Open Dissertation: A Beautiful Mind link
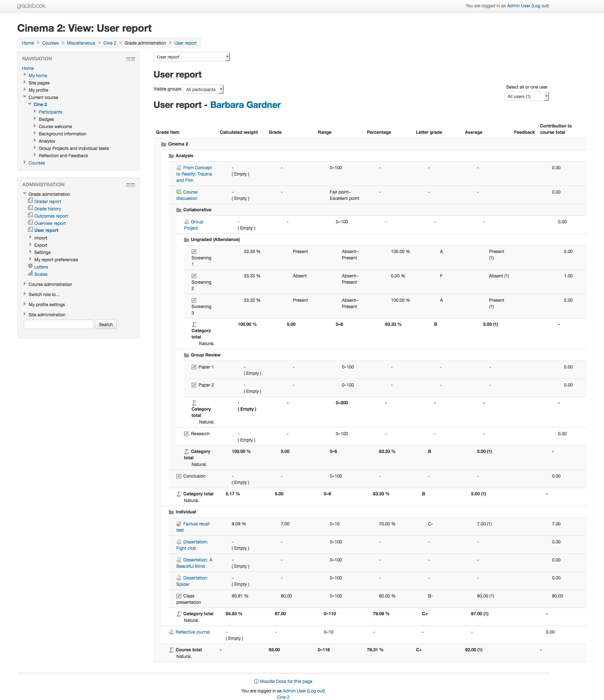This screenshot has height=700, width=604. point(194,563)
